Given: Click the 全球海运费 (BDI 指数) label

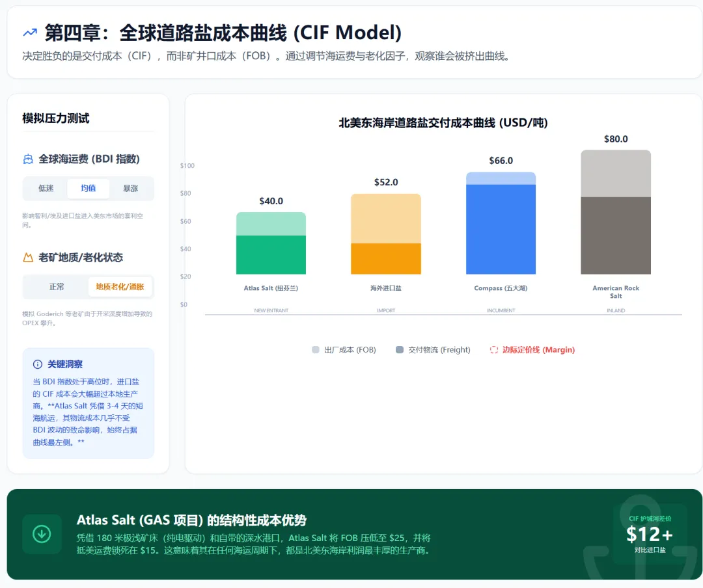Looking at the screenshot, I should point(89,159).
